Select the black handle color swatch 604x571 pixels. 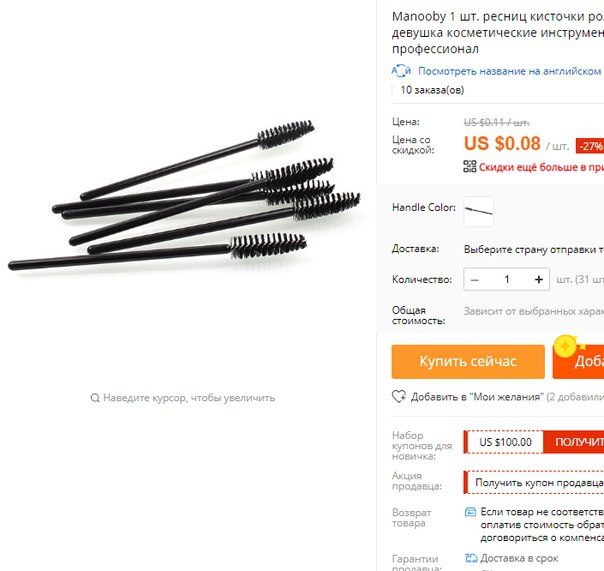tap(479, 212)
